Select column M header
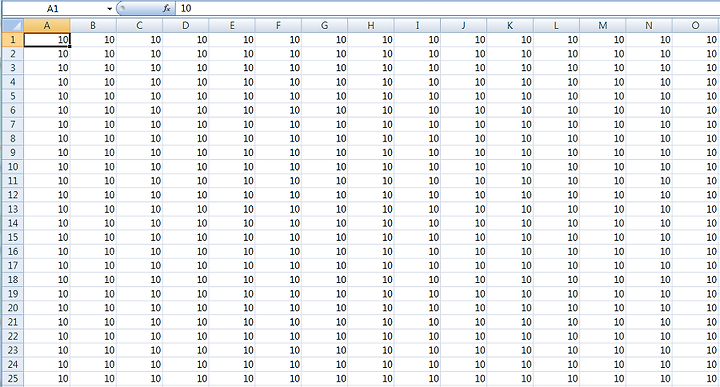Viewport: 720px width, 387px height. 603,25
